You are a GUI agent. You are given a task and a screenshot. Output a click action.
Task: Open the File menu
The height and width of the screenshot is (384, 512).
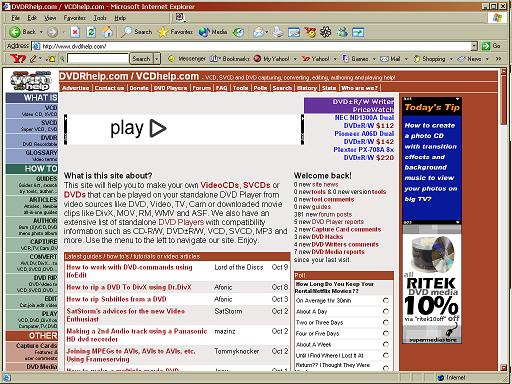(16, 18)
